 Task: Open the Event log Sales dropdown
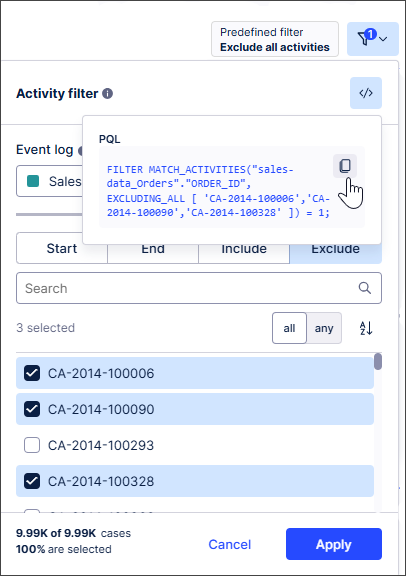click(x=50, y=181)
